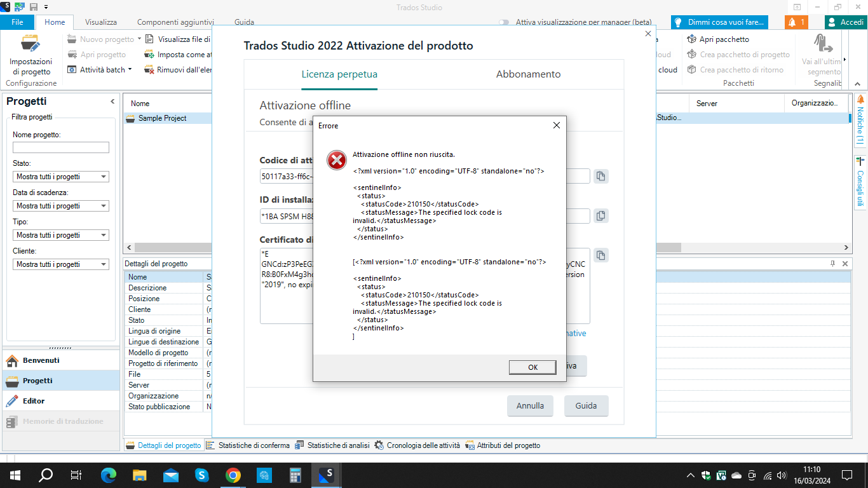
Task: Go to the Benvenuti view
Action: click(60, 360)
